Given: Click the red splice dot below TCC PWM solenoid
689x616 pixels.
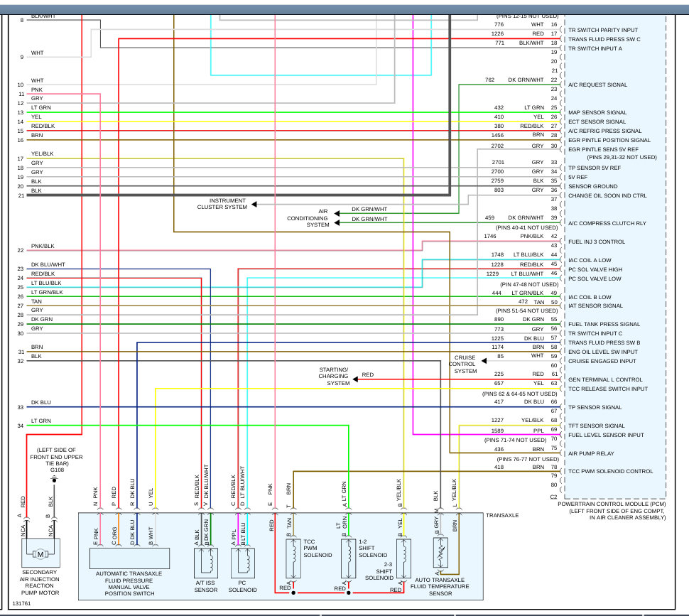Looking at the screenshot, I should point(293,593).
